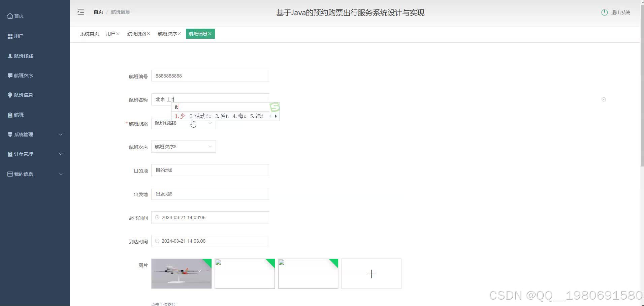Open 首页 via the breadcrumb link
This screenshot has width=644, height=306.
coord(98,11)
